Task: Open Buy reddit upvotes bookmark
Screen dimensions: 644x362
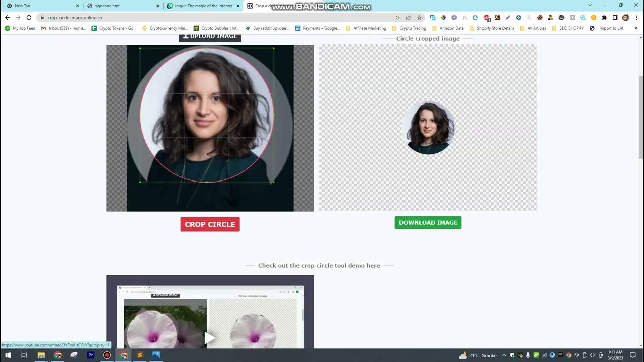Action: [x=268, y=28]
